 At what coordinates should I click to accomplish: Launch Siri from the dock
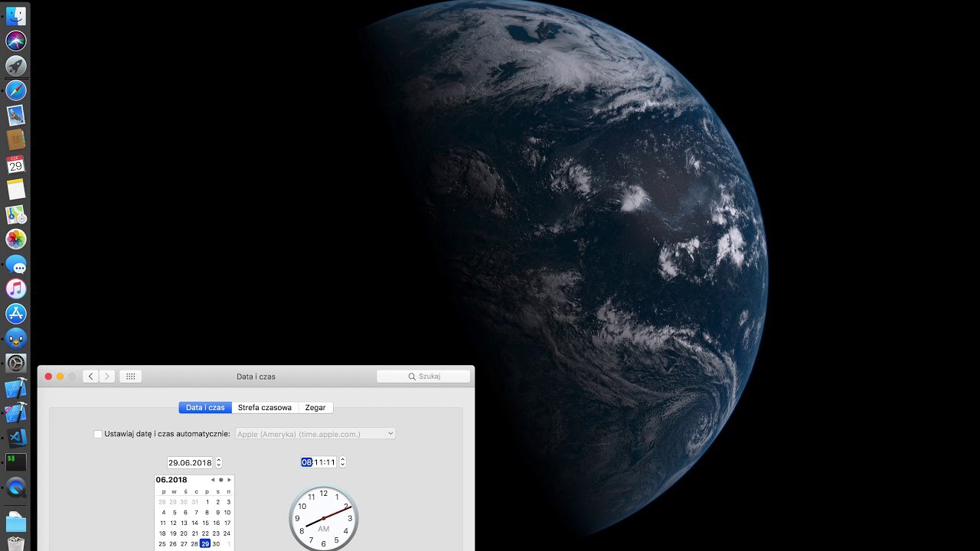click(16, 41)
